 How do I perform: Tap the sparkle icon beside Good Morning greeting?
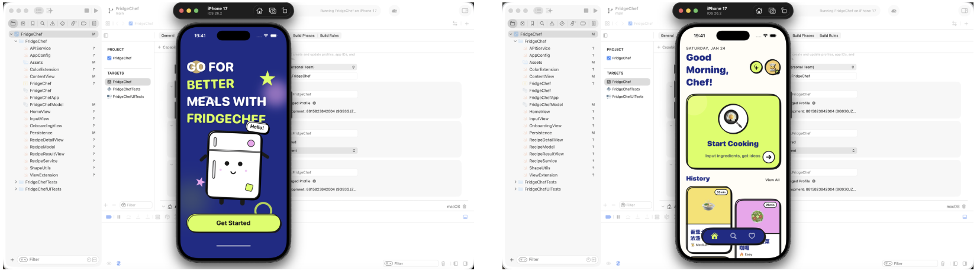756,67
